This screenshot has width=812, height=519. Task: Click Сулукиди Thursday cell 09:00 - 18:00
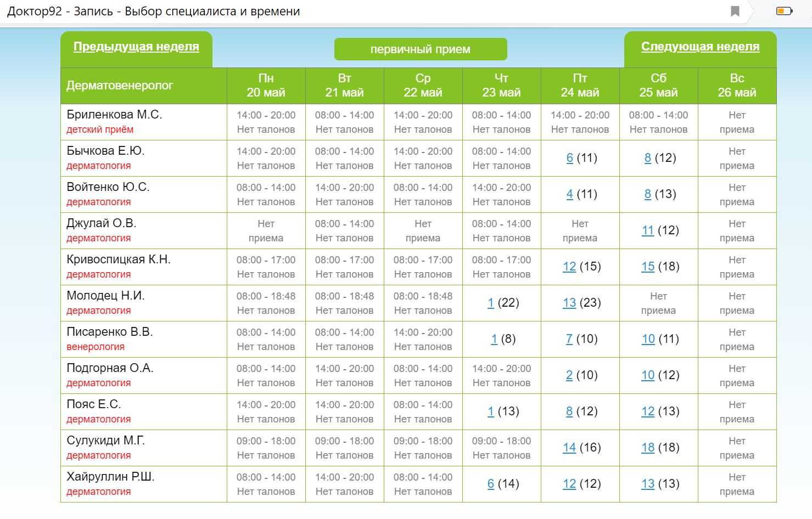502,448
